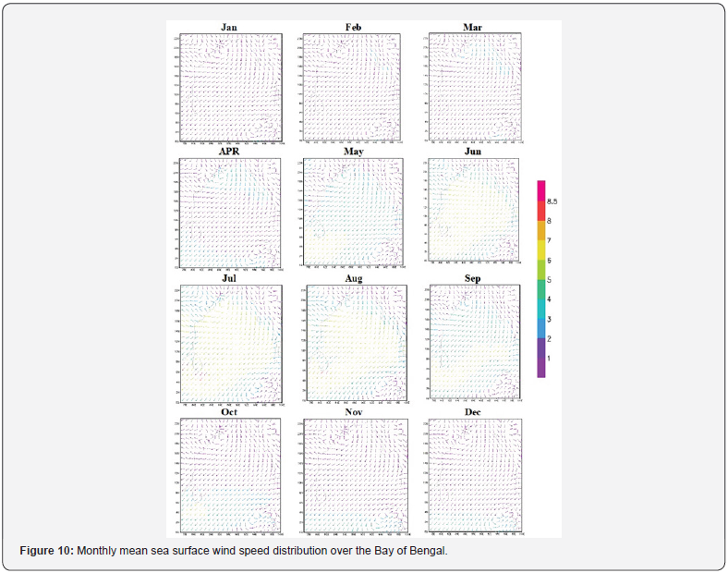Click the 'Nov' panel title
This screenshot has width=728, height=573.
pyautogui.click(x=354, y=412)
